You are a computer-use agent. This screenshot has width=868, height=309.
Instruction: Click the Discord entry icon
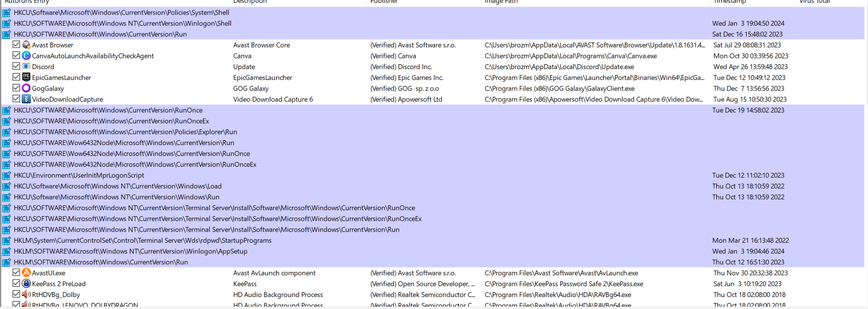[26, 67]
